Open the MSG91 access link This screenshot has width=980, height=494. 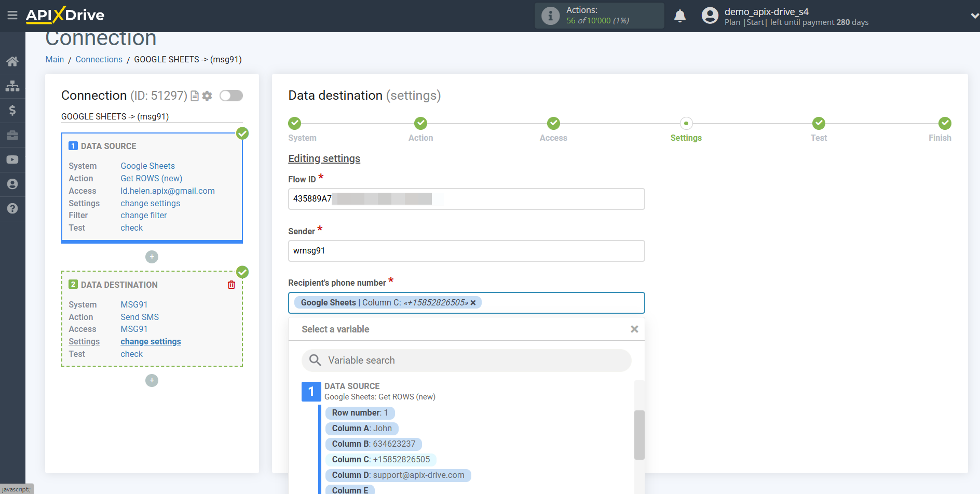(134, 329)
